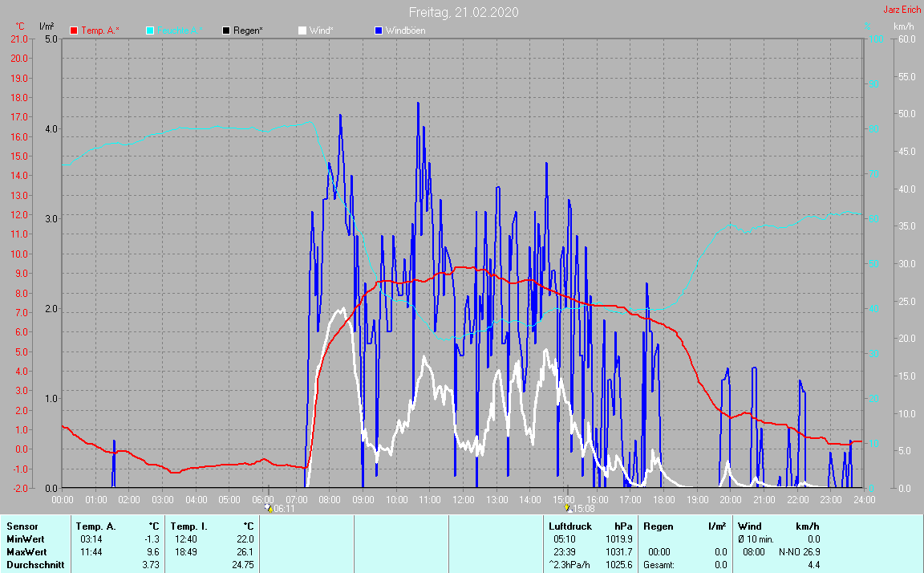Screen dimensions: 924x573
Task: Click the maximum outside temperature value 9.6
Action: 153,552
